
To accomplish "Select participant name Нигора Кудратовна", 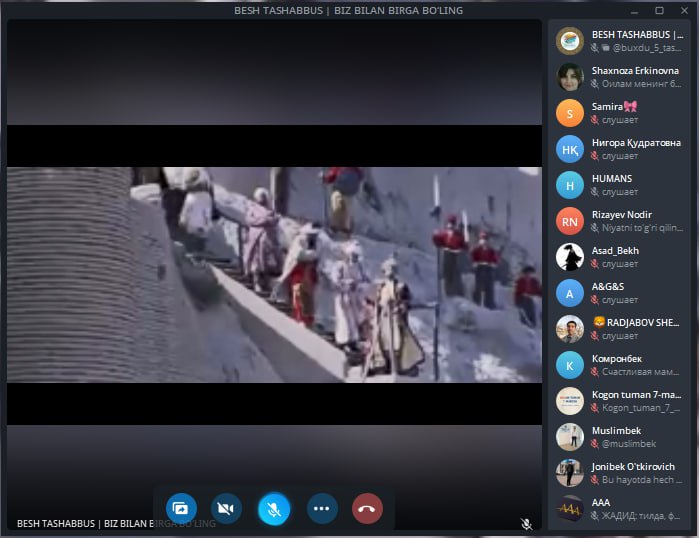I will [x=636, y=143].
